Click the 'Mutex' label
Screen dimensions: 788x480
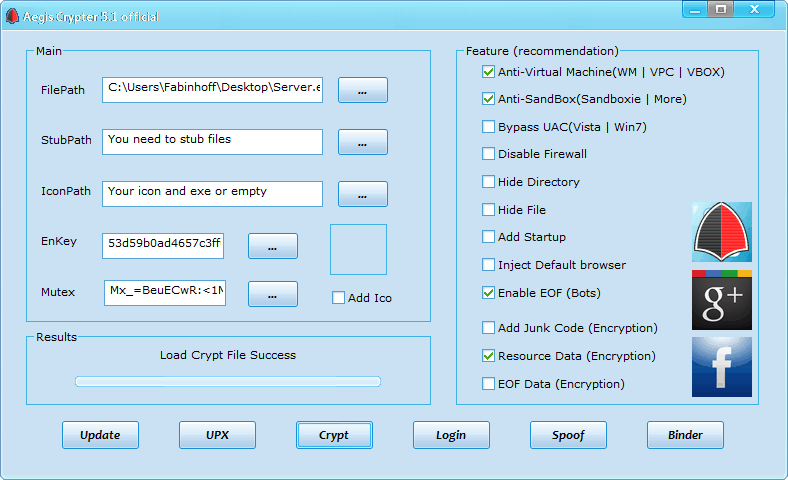click(58, 293)
